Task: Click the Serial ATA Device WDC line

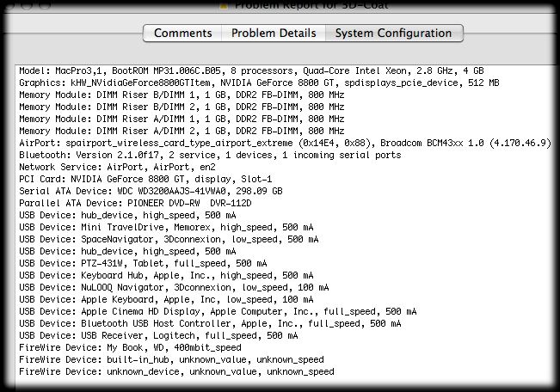Action: point(151,191)
